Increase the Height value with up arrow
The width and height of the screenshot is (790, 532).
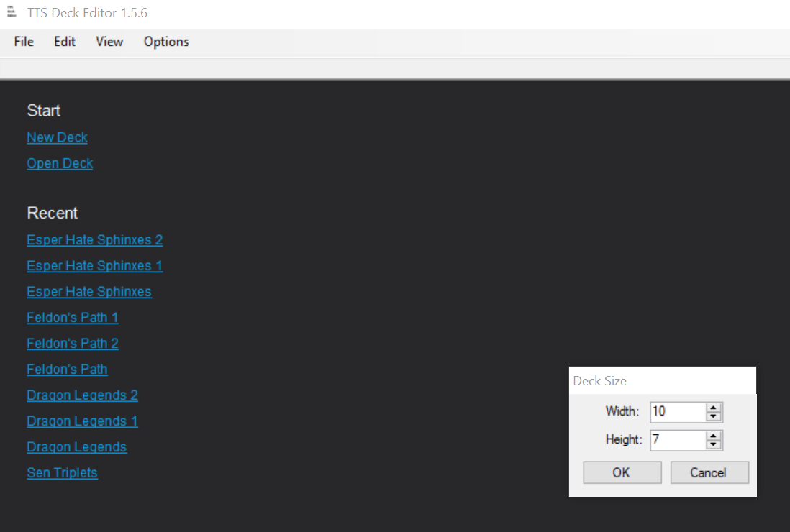(714, 436)
